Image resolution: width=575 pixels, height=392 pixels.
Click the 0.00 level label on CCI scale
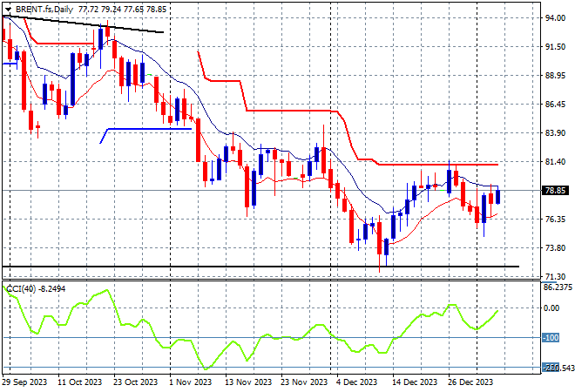coord(551,308)
